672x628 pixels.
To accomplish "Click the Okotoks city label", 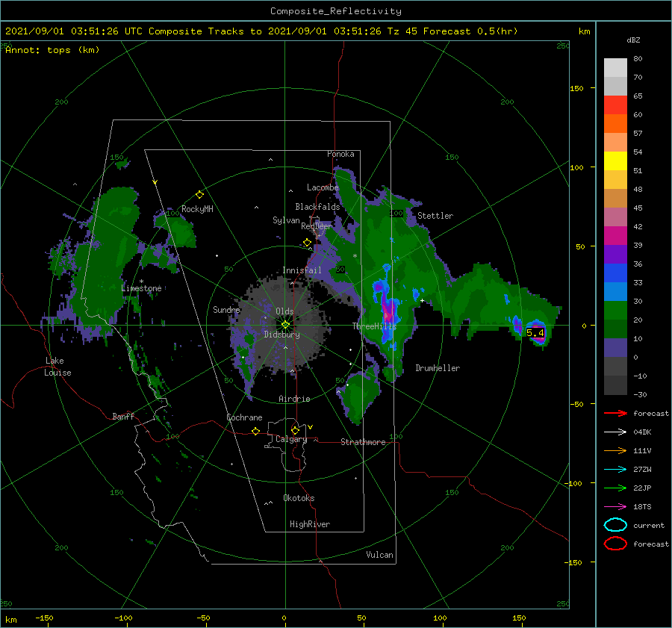I will pos(299,498).
